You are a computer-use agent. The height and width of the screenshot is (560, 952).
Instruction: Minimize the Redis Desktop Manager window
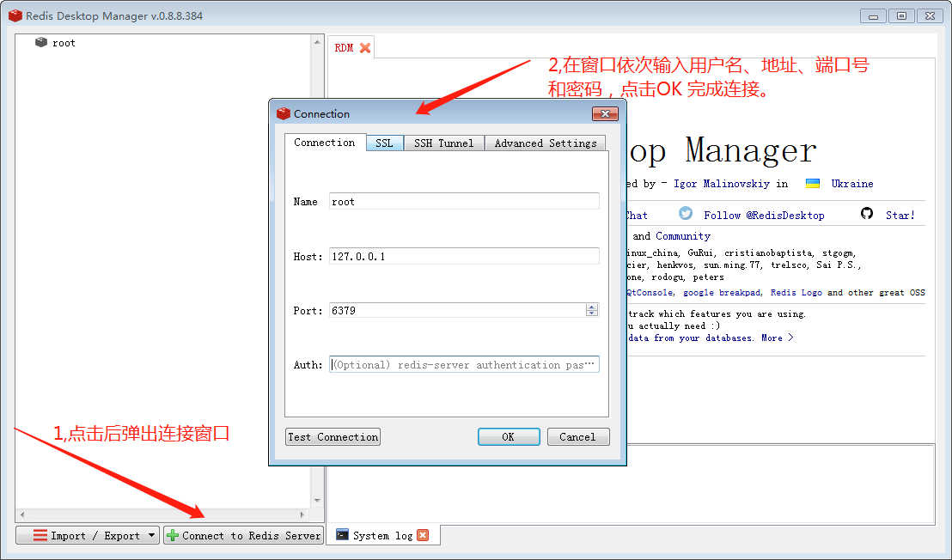[x=873, y=16]
